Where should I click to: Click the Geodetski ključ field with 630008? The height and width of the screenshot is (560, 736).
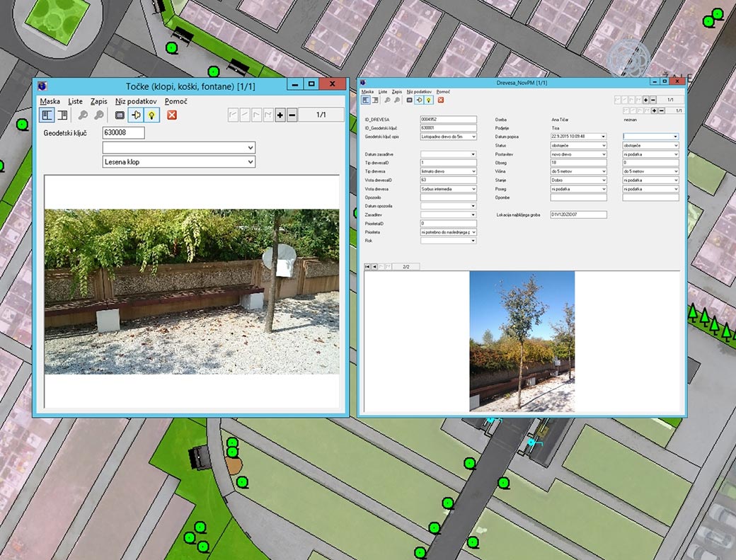(123, 132)
